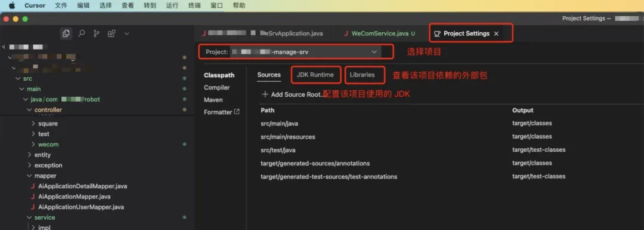Screen dimensions: 644x230
Task: Close the Project Settings tab
Action: tap(496, 33)
